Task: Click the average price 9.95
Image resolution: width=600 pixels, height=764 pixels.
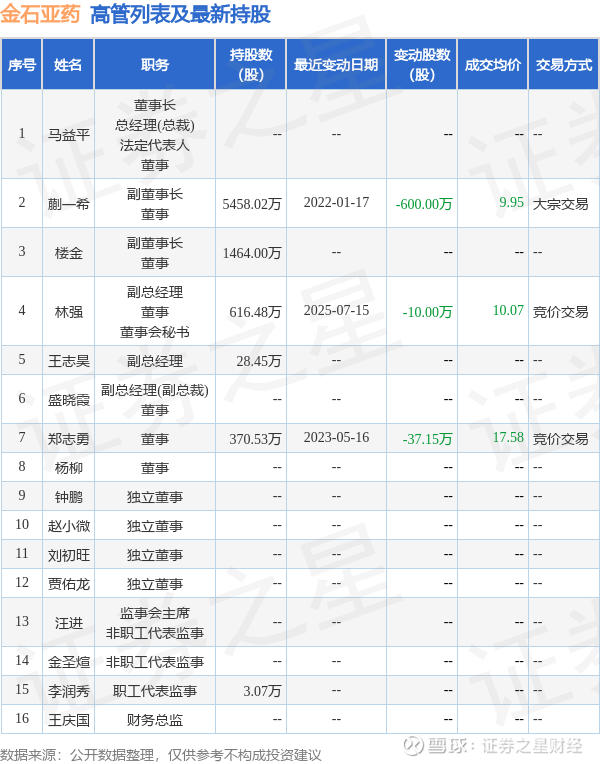Action: click(x=511, y=202)
